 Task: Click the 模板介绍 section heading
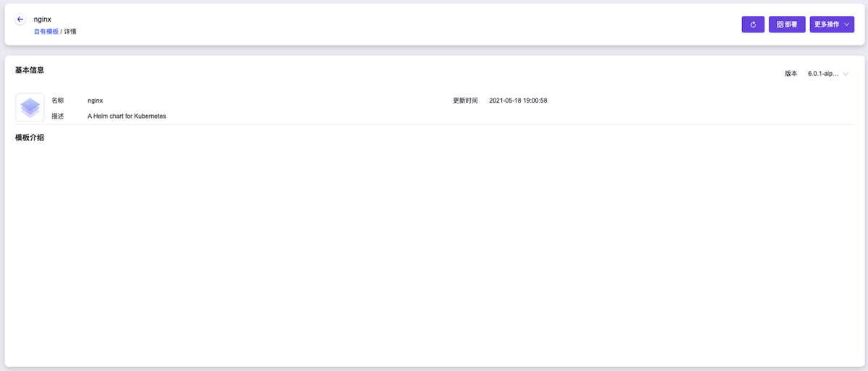[30, 137]
